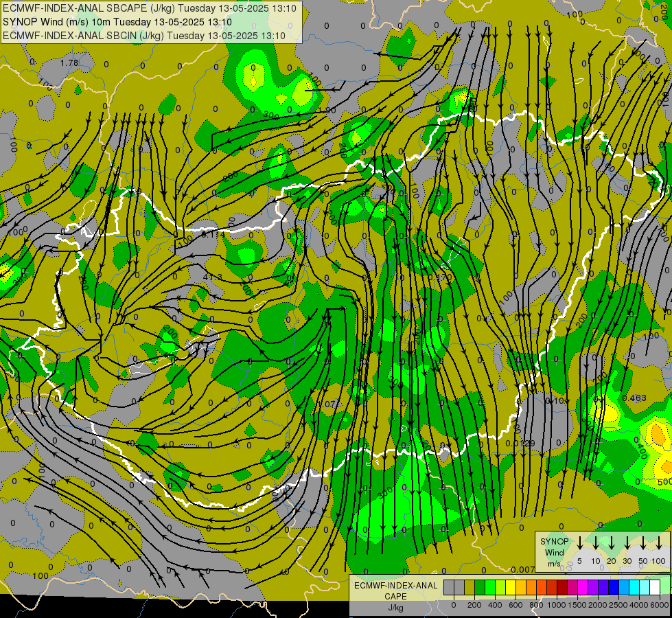The height and width of the screenshot is (618, 672).
Task: Select the pure yellow swatch in the CAPE colorbar
Action: 511,587
